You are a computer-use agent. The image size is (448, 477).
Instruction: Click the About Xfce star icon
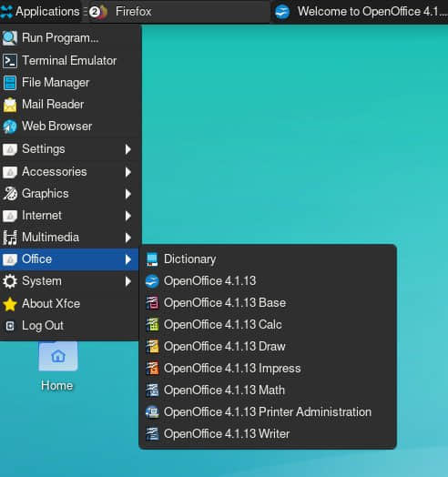click(10, 304)
